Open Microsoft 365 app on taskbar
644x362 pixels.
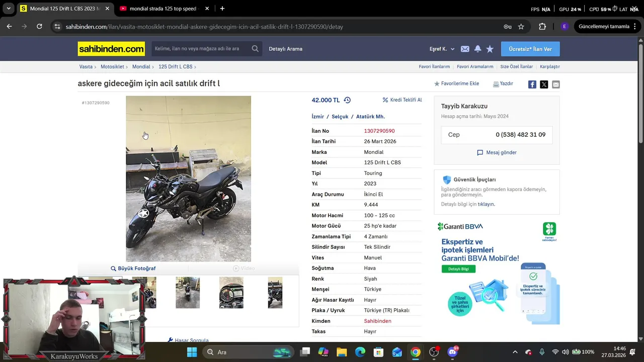[323, 352]
